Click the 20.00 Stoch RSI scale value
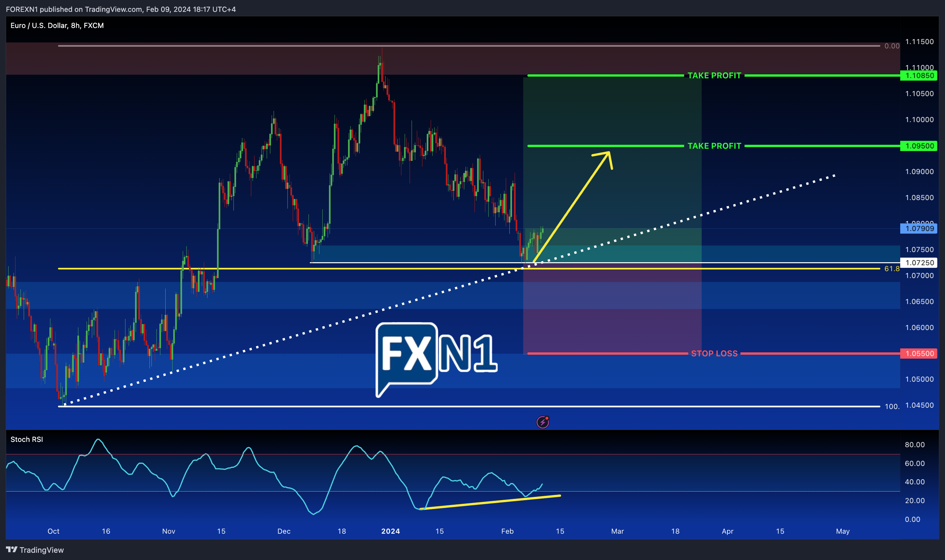The image size is (945, 560). (915, 500)
